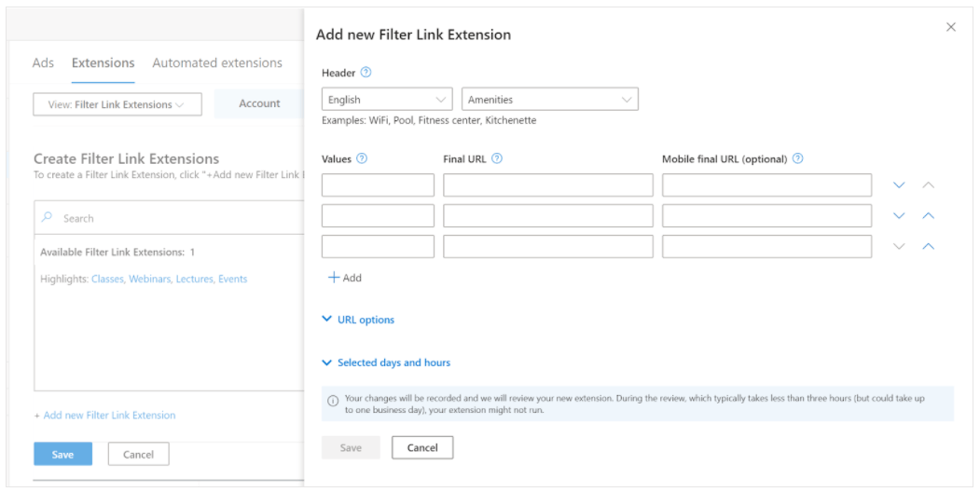
Task: Click disabled Save button in panel
Action: [x=351, y=447]
